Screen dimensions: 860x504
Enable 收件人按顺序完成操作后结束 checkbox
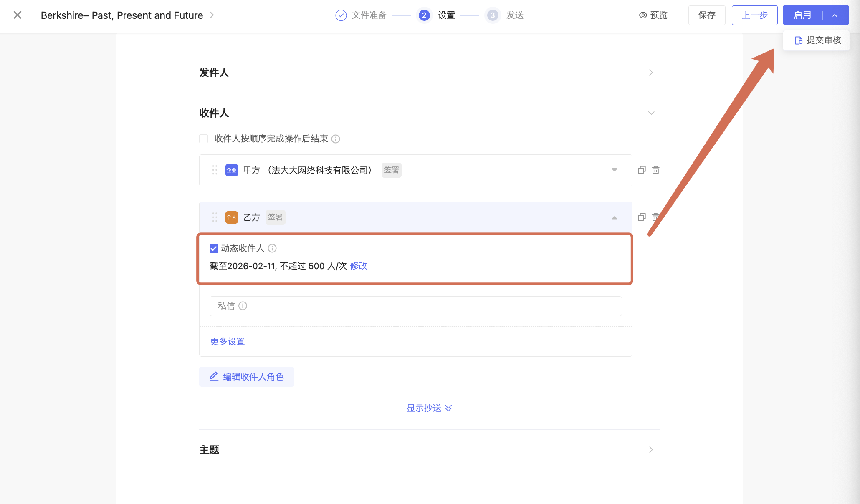tap(204, 139)
